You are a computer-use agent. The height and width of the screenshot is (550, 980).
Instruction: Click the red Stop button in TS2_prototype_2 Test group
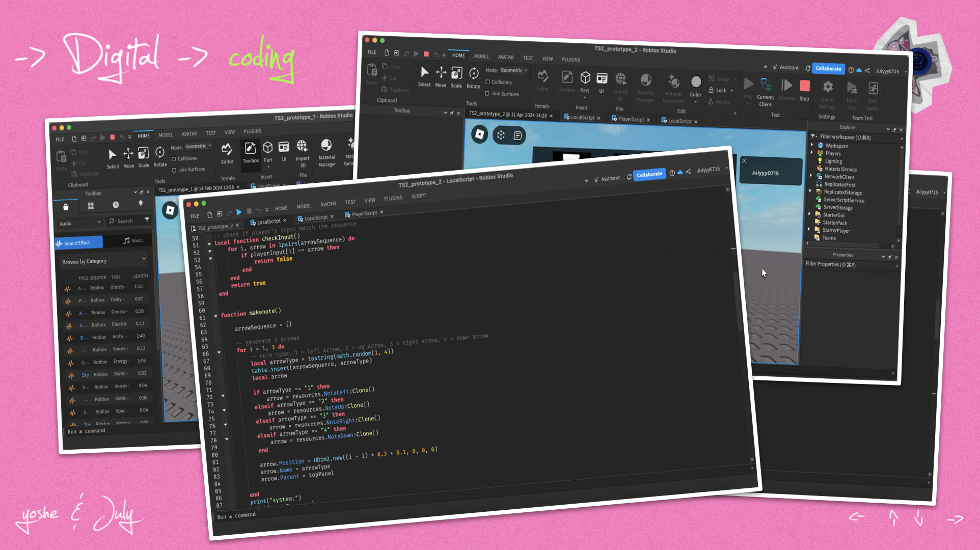805,90
